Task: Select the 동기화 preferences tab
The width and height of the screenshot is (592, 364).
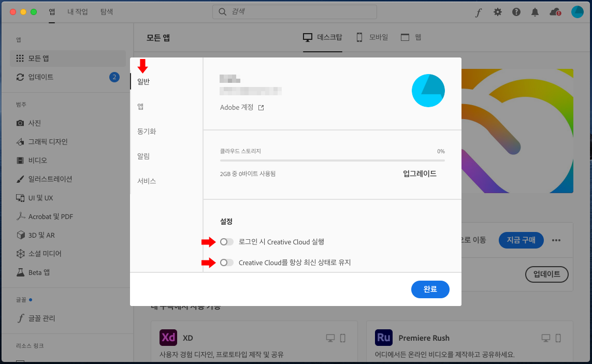Action: (147, 132)
